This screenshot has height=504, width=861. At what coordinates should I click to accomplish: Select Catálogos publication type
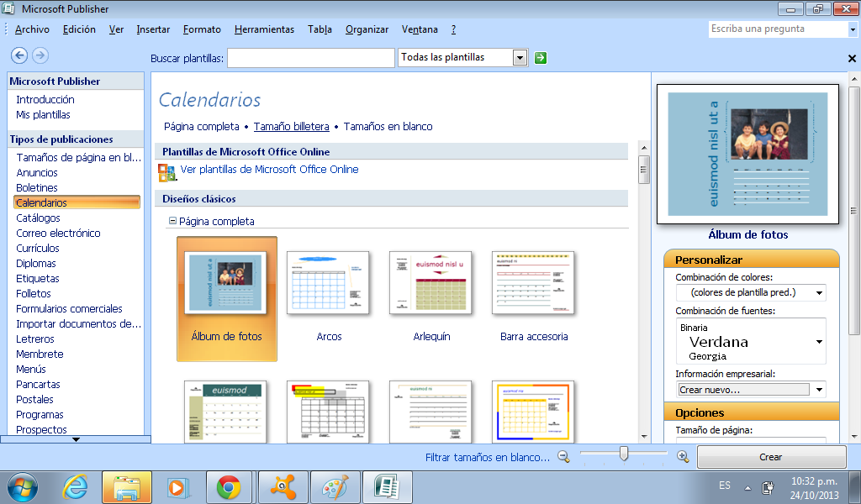pyautogui.click(x=38, y=218)
